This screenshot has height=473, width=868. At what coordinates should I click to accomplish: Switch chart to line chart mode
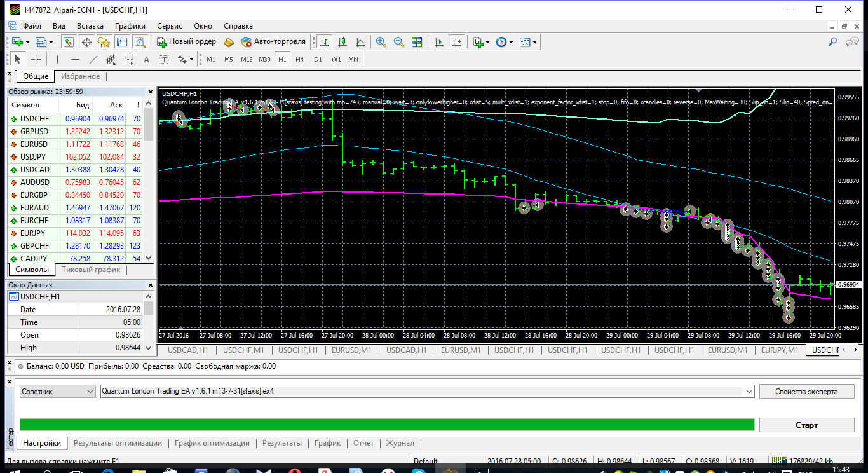point(360,42)
